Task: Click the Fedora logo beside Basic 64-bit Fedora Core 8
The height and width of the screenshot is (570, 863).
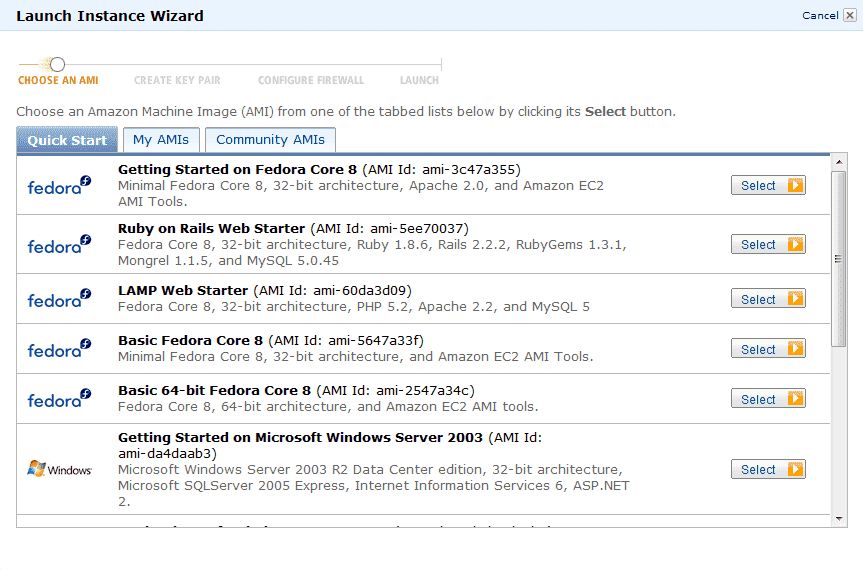Action: pos(59,398)
